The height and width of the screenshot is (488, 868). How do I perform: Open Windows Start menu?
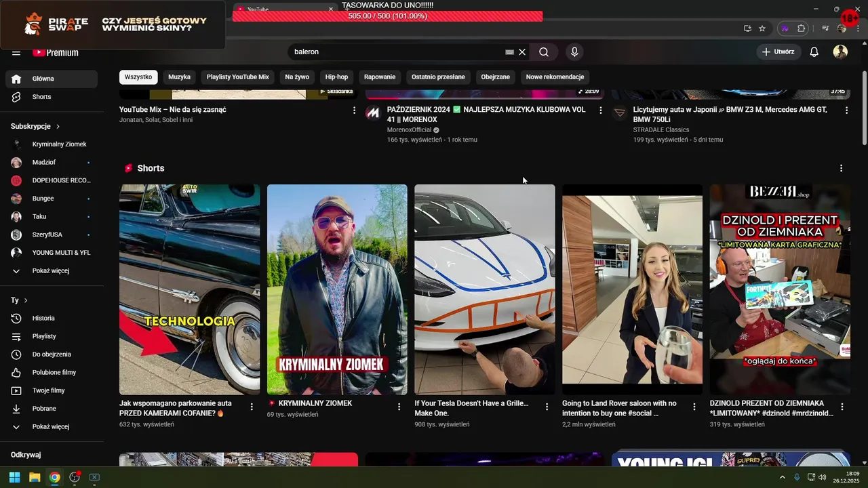14,477
